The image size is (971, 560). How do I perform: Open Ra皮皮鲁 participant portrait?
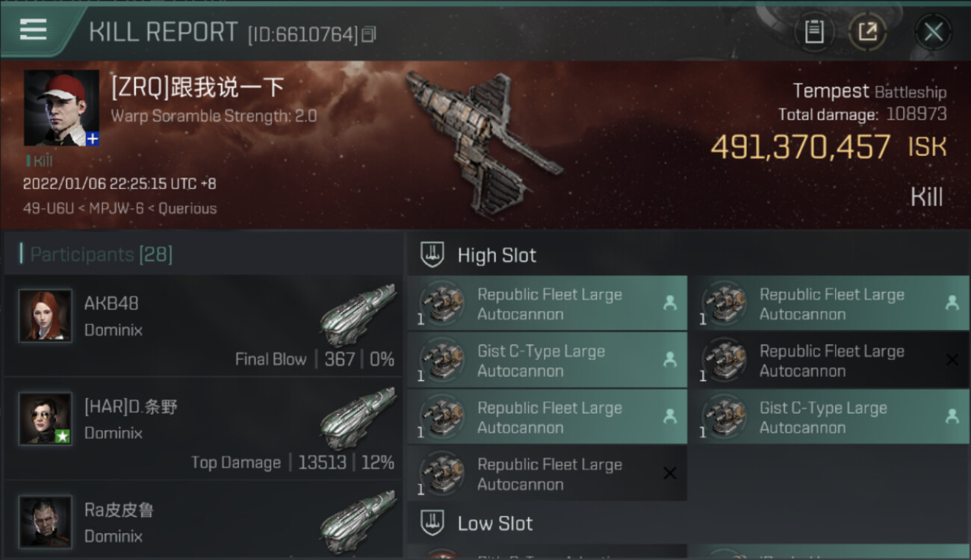tap(46, 522)
